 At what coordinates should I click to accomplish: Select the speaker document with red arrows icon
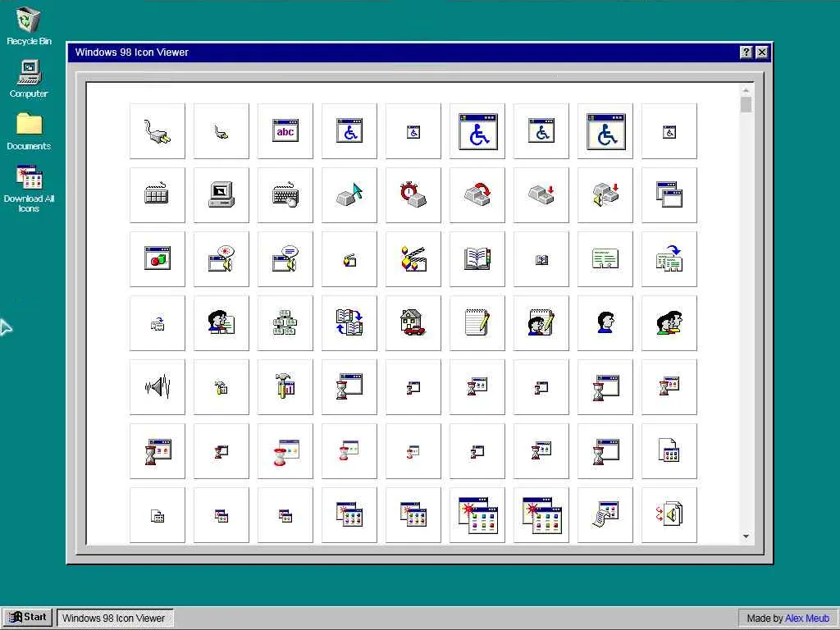click(669, 515)
